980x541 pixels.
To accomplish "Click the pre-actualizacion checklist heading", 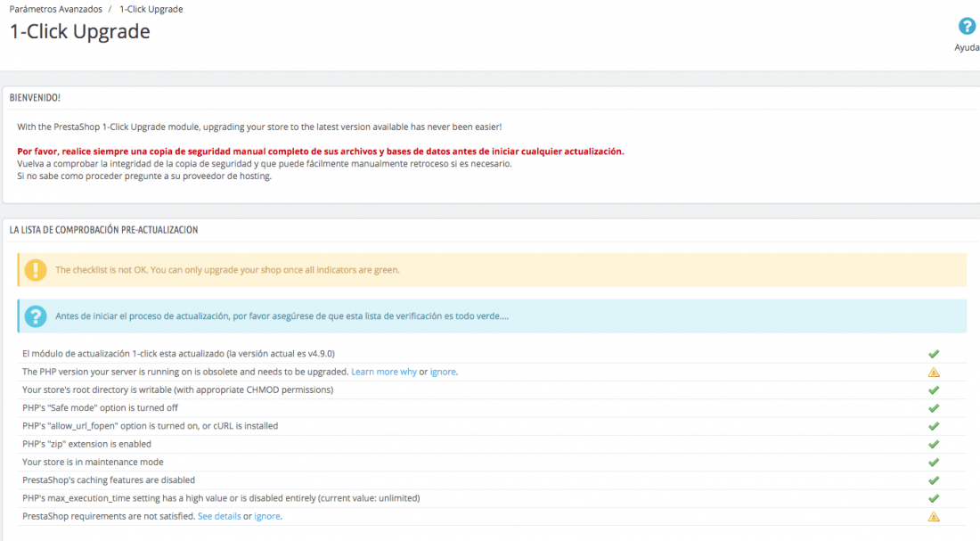I will 103,230.
